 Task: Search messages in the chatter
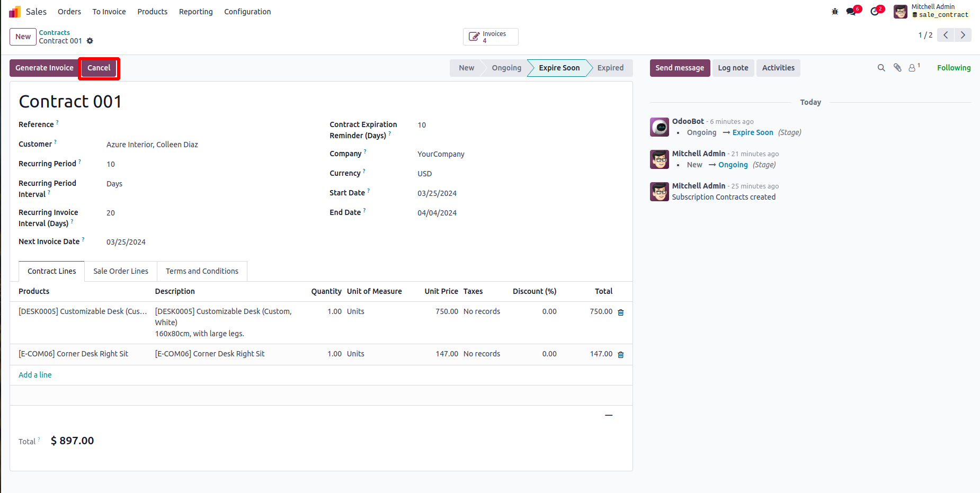881,68
